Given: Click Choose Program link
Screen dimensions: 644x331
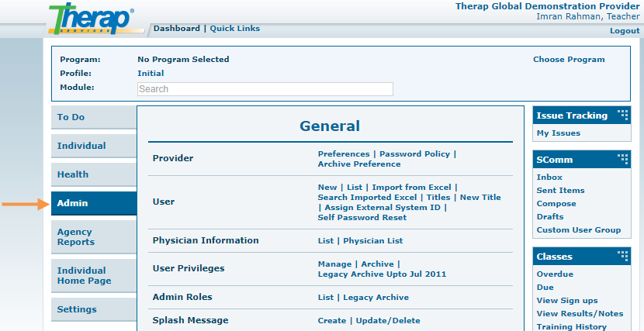Looking at the screenshot, I should click(x=569, y=60).
